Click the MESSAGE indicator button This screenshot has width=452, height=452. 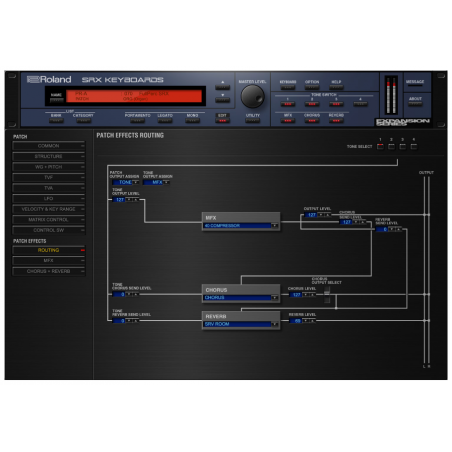point(415,86)
